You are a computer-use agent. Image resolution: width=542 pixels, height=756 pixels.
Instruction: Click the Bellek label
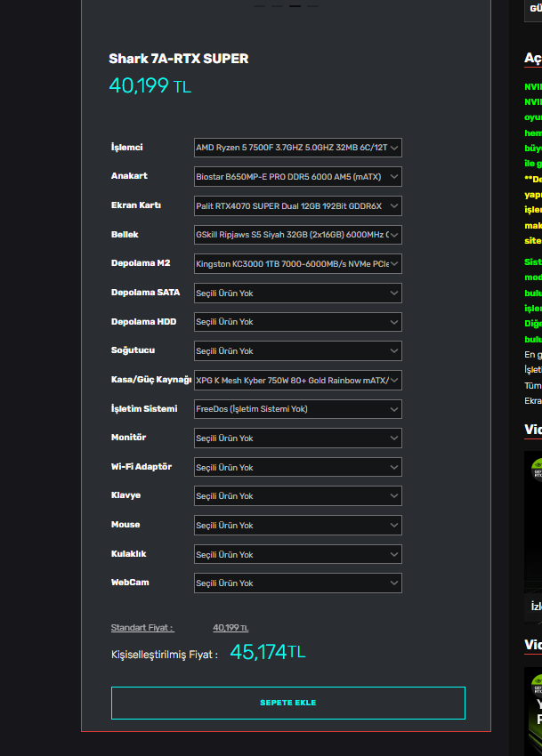pyautogui.click(x=125, y=235)
